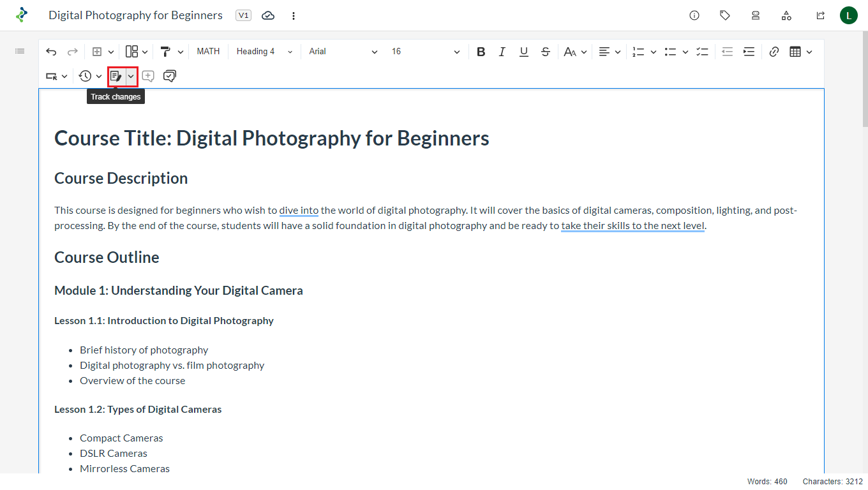This screenshot has height=490, width=868.
Task: Open the Heading 4 style dropdown
Action: 264,52
